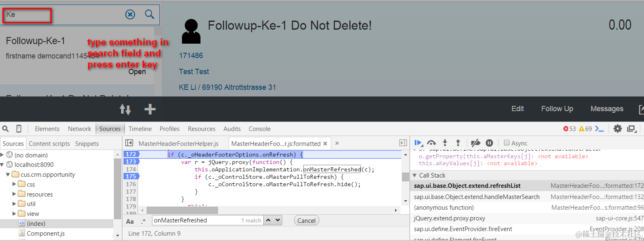Viewport: 644px width, 241px height.
Task: Deactivate all breakpoints
Action: 475,143
